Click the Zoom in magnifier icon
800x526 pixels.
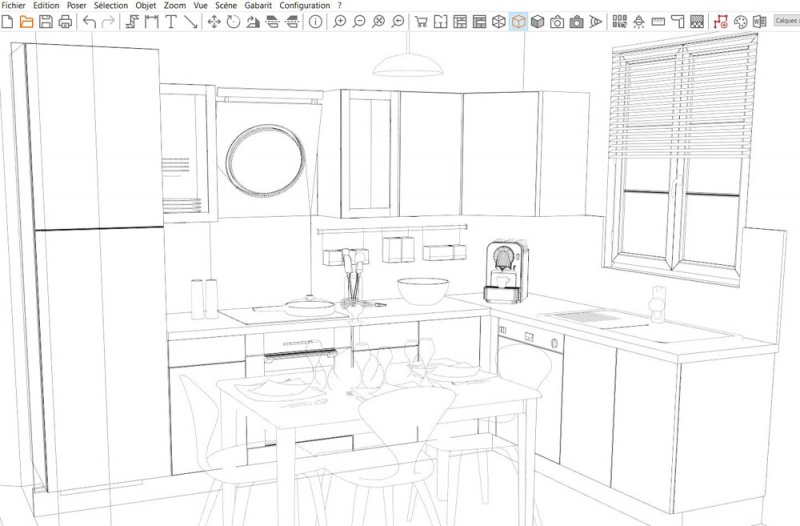point(340,21)
